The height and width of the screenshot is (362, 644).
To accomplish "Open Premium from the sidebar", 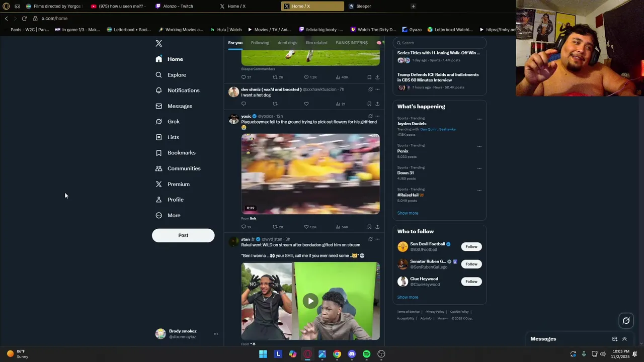I will (173, 184).
